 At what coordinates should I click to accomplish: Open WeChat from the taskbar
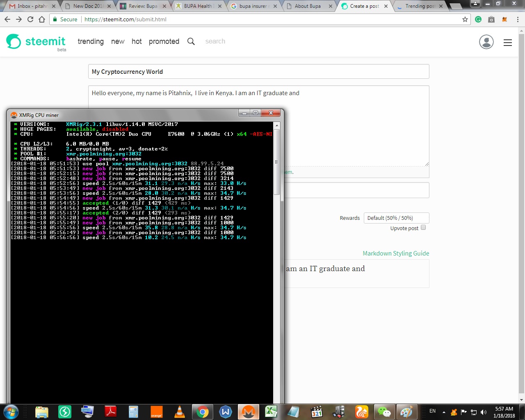tap(384, 412)
